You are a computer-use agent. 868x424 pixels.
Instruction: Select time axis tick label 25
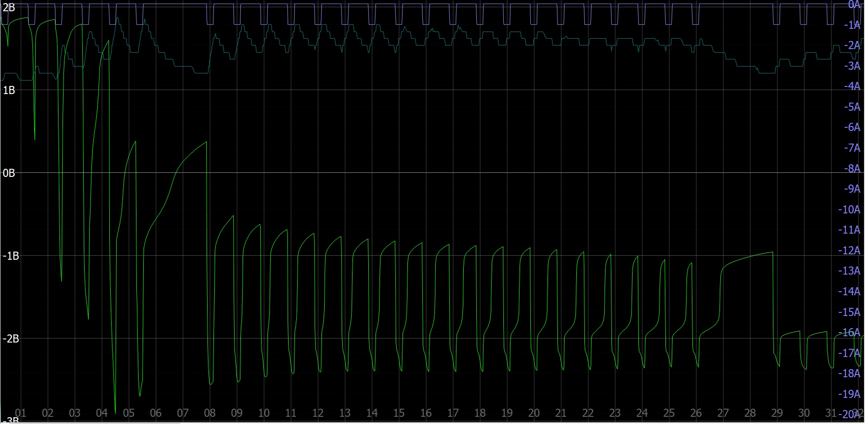click(x=669, y=413)
